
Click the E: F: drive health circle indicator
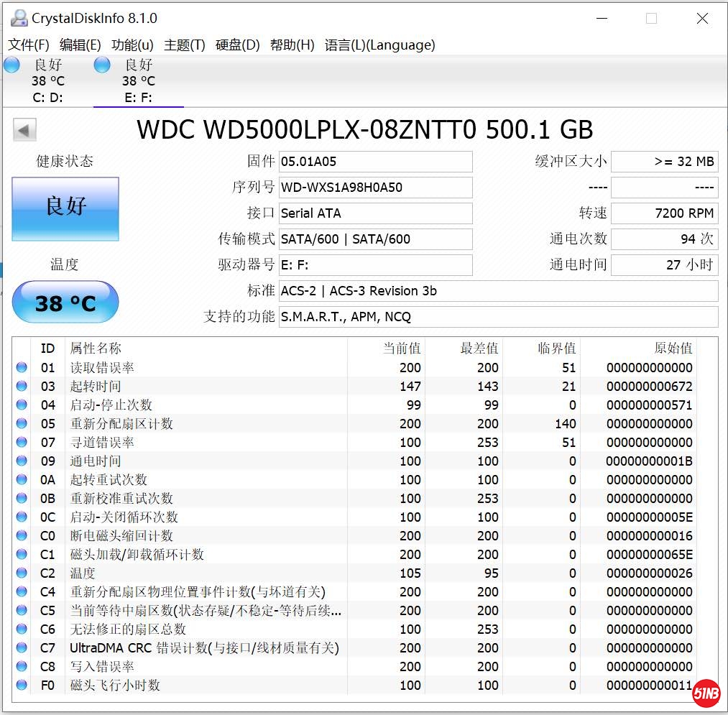click(x=101, y=65)
